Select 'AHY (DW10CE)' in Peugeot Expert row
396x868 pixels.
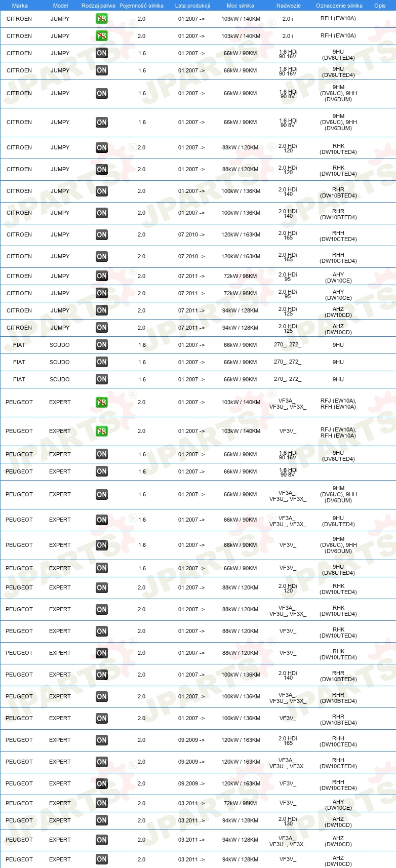pyautogui.click(x=338, y=805)
